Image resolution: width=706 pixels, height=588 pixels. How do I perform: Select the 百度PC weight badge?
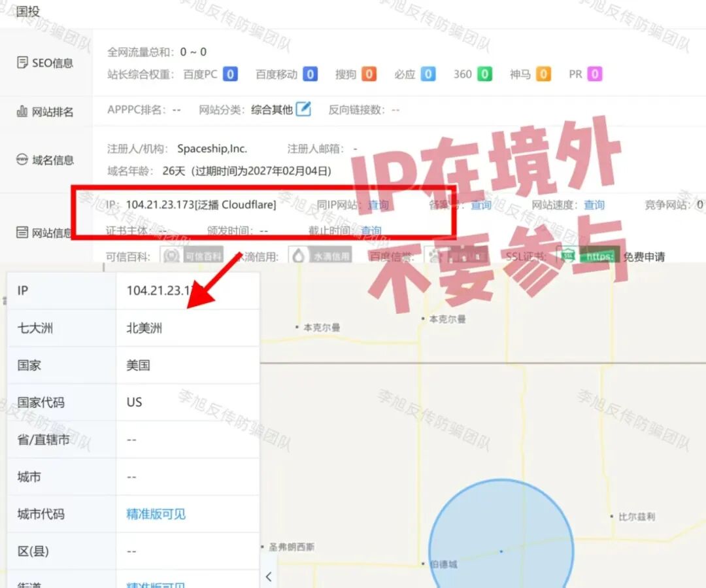click(x=229, y=74)
